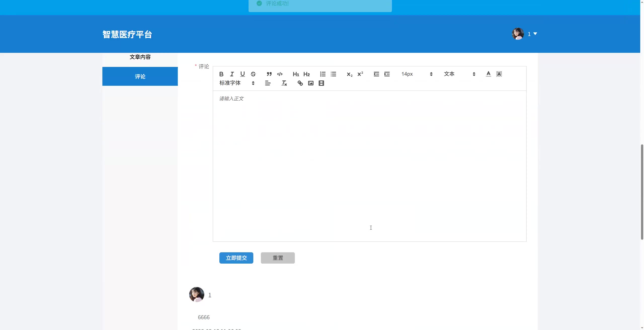The height and width of the screenshot is (330, 644).
Task: Apply underline formatting button
Action: pyautogui.click(x=243, y=74)
